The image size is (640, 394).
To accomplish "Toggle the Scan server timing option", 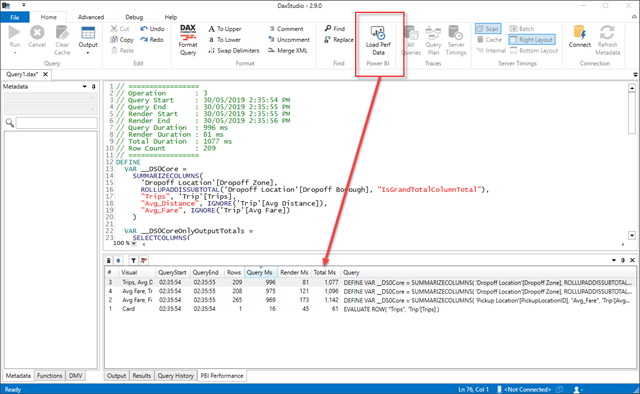I will coord(488,29).
